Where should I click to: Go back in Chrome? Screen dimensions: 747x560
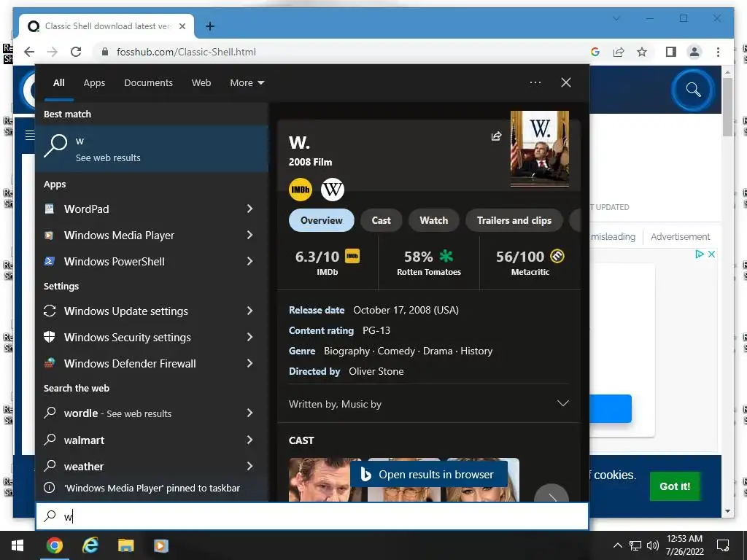pyautogui.click(x=29, y=52)
